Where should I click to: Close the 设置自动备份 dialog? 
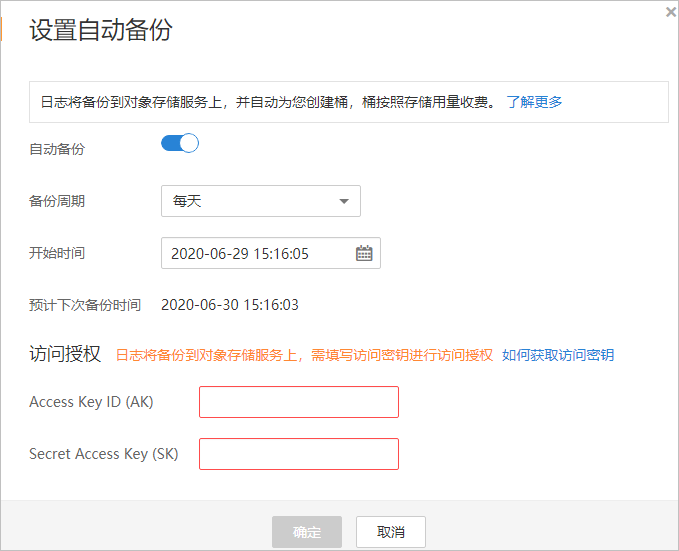pyautogui.click(x=671, y=12)
